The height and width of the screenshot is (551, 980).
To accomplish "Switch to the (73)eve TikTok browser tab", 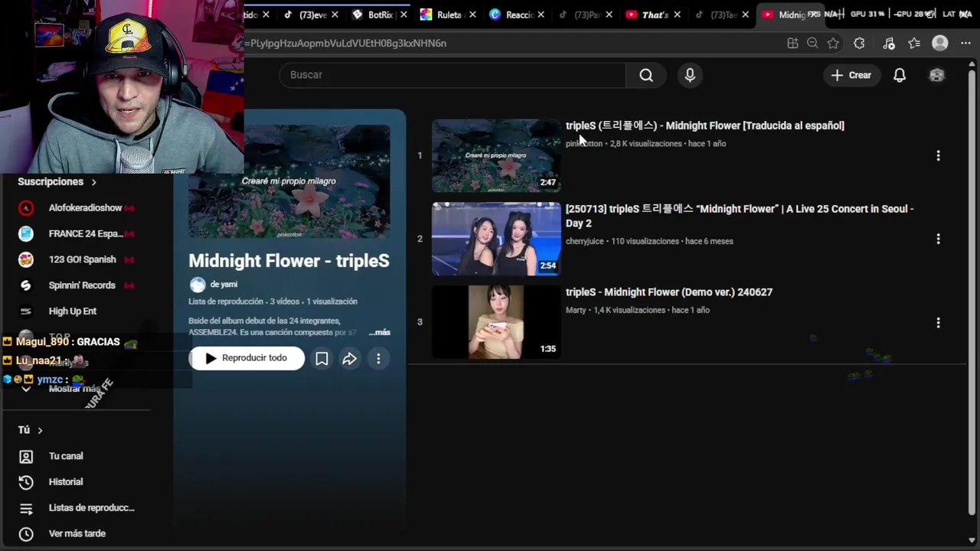I will (x=311, y=15).
